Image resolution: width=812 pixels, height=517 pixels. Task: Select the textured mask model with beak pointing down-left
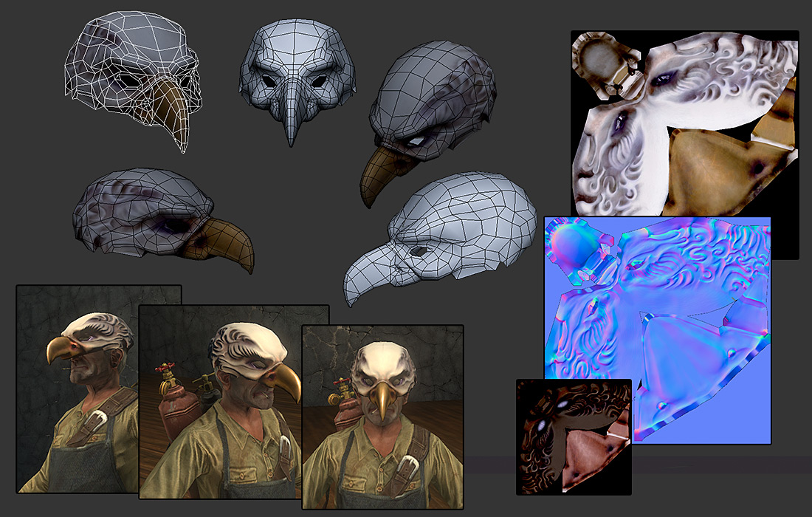point(427,123)
